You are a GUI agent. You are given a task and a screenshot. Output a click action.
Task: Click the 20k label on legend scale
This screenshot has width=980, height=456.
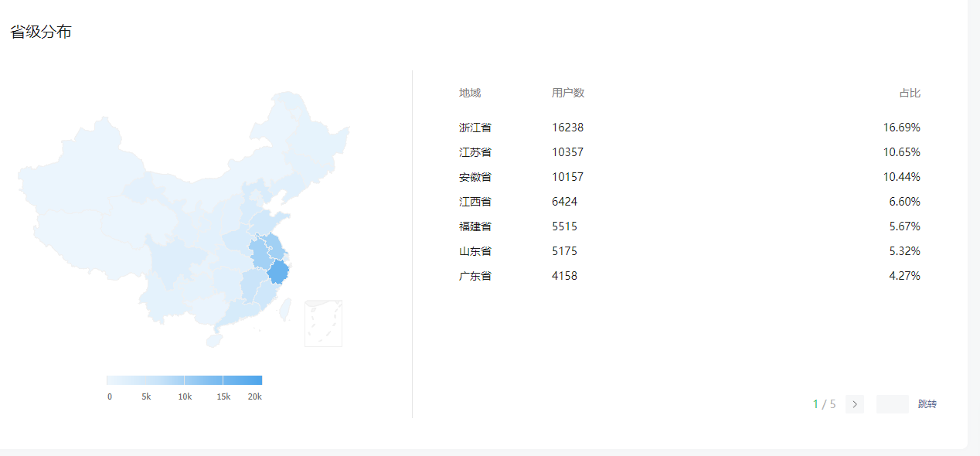pos(255,396)
